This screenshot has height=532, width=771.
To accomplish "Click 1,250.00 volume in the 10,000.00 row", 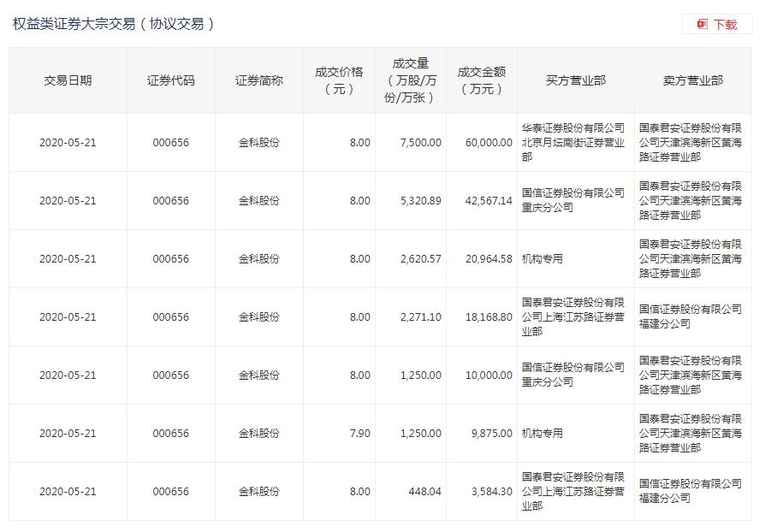I will tap(420, 375).
